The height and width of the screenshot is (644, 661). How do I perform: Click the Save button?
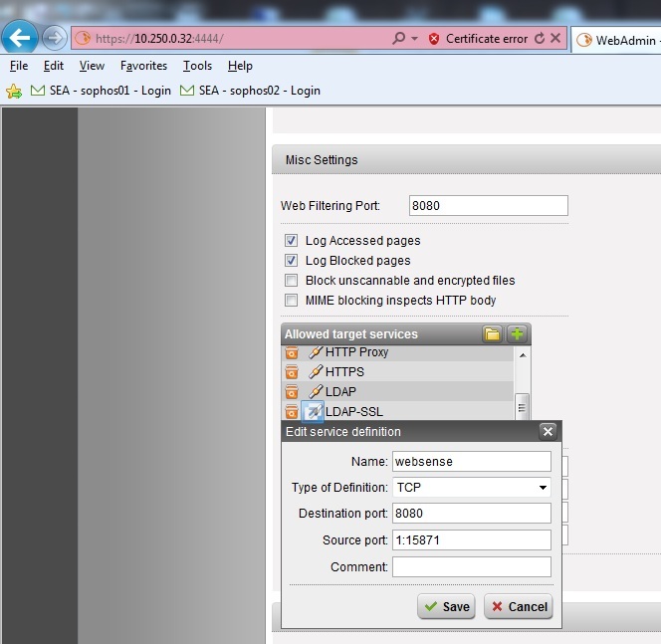click(x=446, y=606)
